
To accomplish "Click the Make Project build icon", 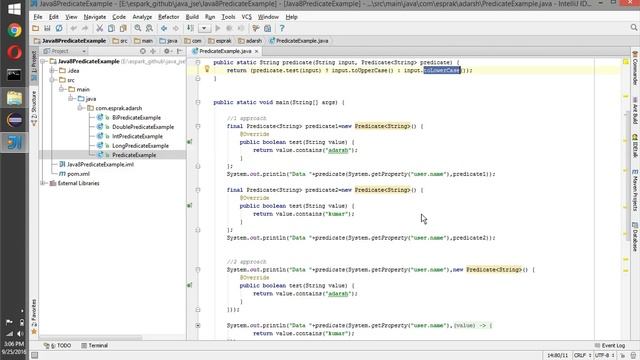I will click(x=190, y=28).
